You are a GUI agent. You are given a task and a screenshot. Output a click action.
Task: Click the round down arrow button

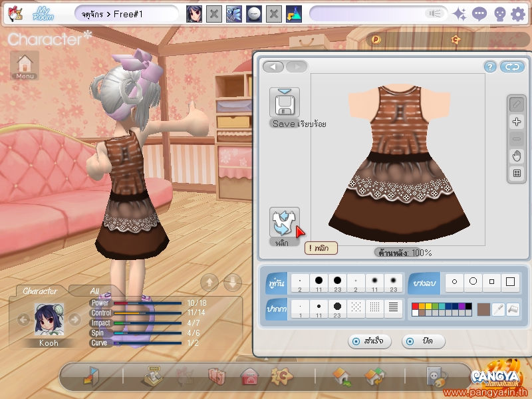[233, 282]
